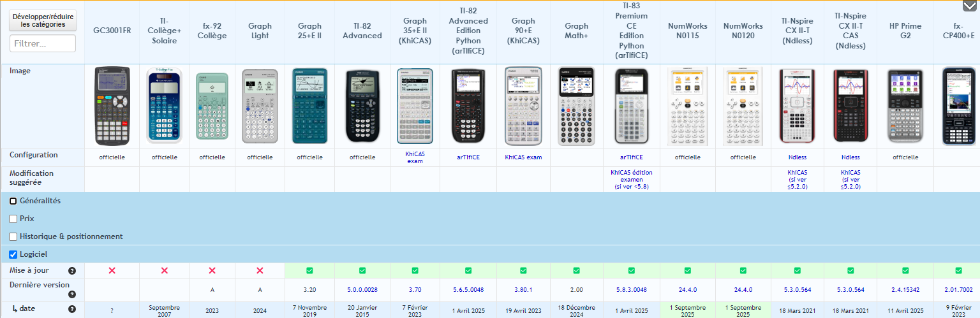Select the Graph Math+ column header
The image size is (980, 318).
point(576,31)
